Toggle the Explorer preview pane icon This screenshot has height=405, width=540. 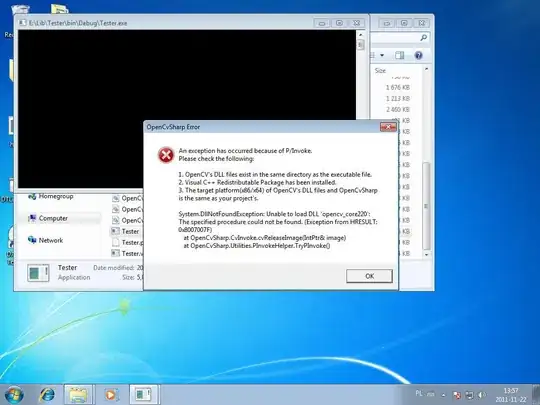[x=400, y=55]
